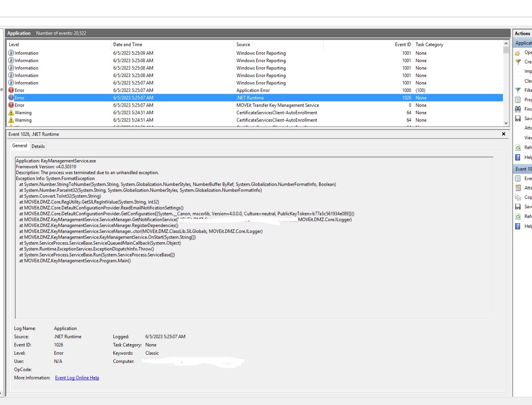
Task: Select the MOVEit Transfer Key Management Service source cell
Action: 278,105
